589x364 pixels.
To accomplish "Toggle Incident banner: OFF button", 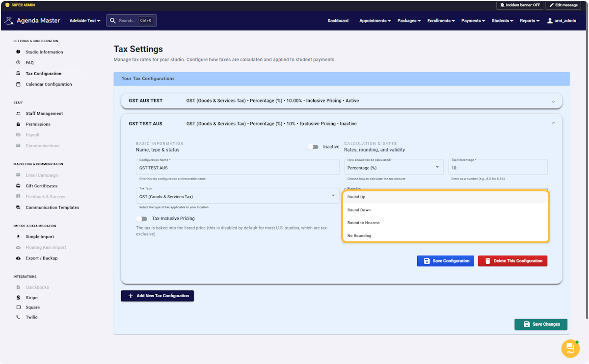I will click(520, 5).
